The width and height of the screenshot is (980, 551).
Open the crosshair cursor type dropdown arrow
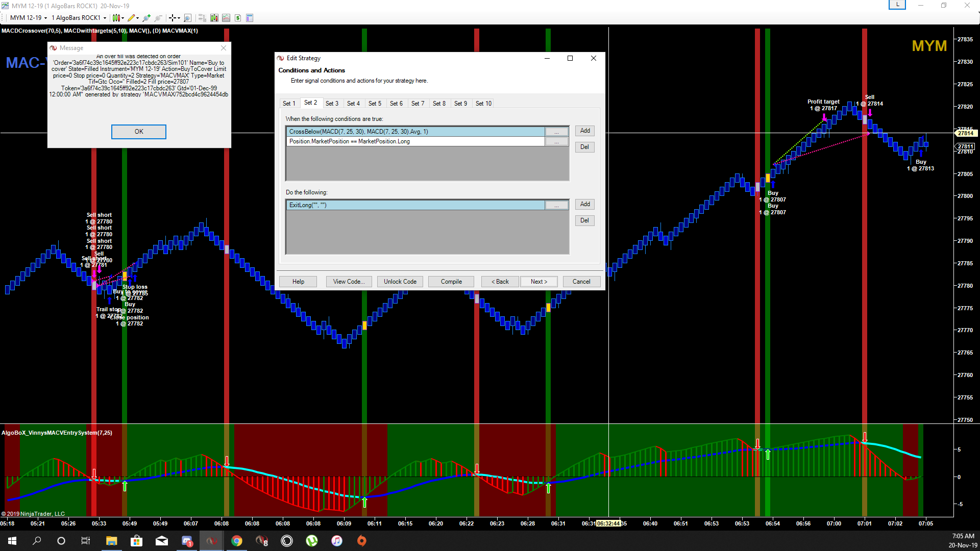pos(179,18)
